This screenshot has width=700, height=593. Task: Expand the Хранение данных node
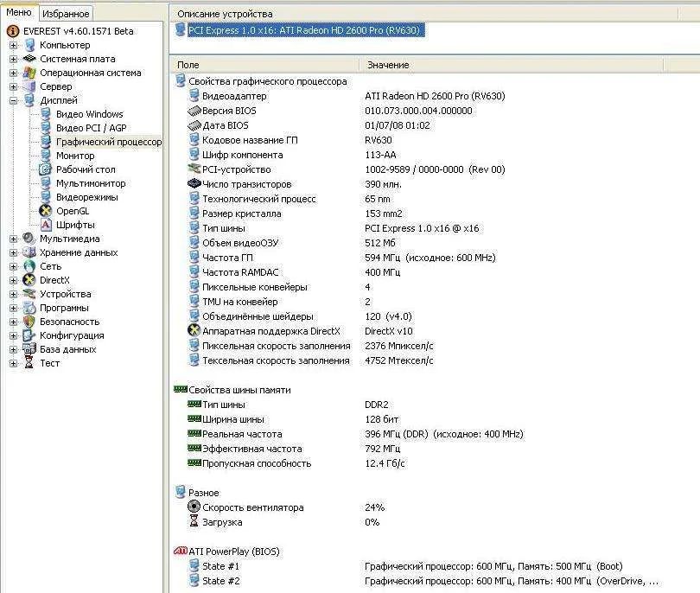point(13,252)
